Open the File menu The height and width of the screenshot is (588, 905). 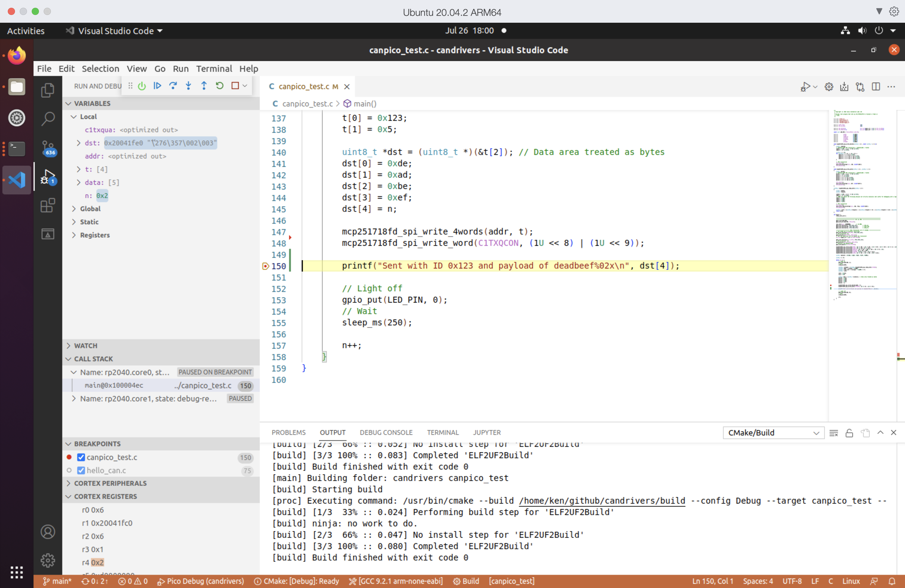point(44,69)
